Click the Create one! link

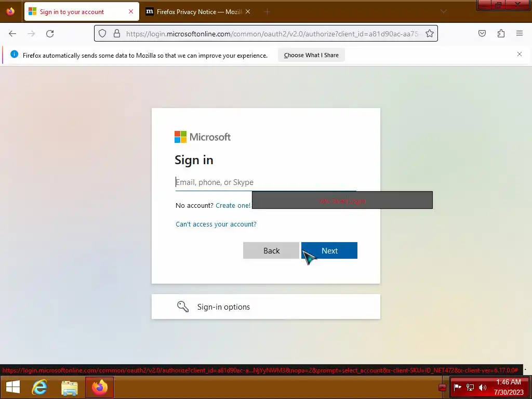click(x=233, y=205)
